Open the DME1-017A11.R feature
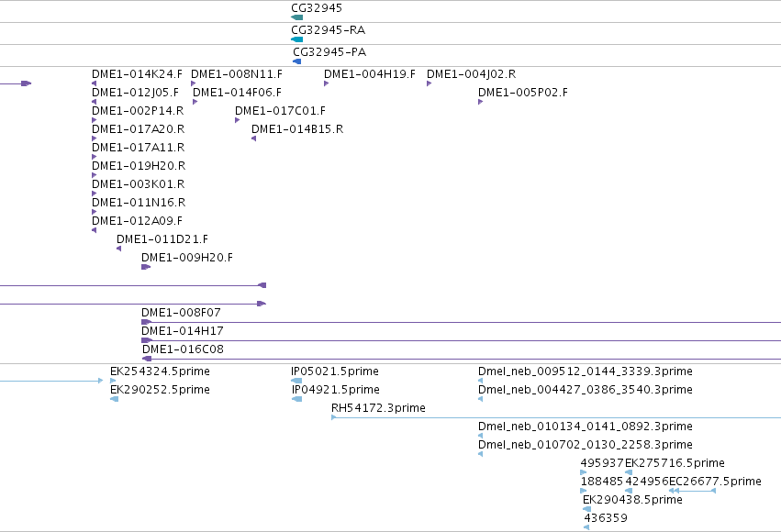 pyautogui.click(x=138, y=148)
